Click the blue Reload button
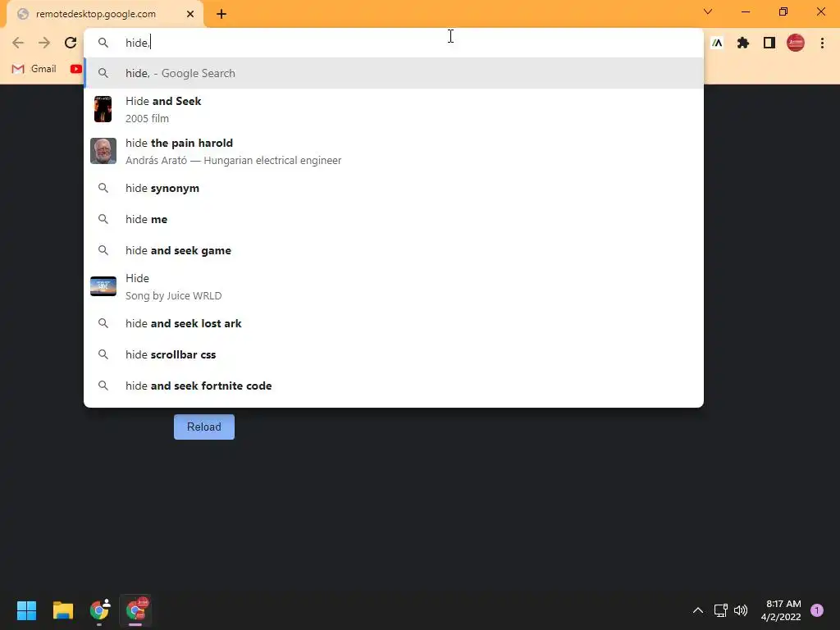Screen dimensions: 840x630 pos(204,427)
